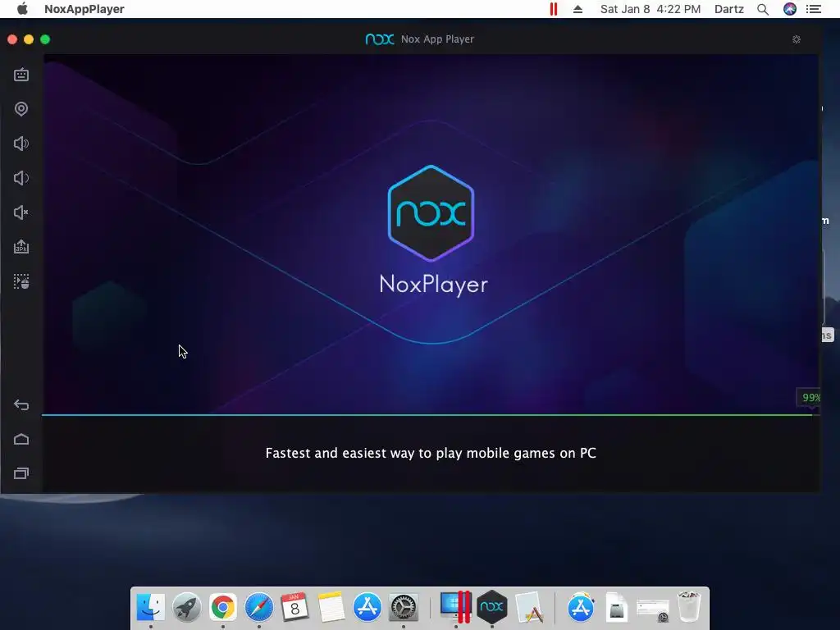Open the Dartz user menu
840x630 pixels.
(729, 9)
